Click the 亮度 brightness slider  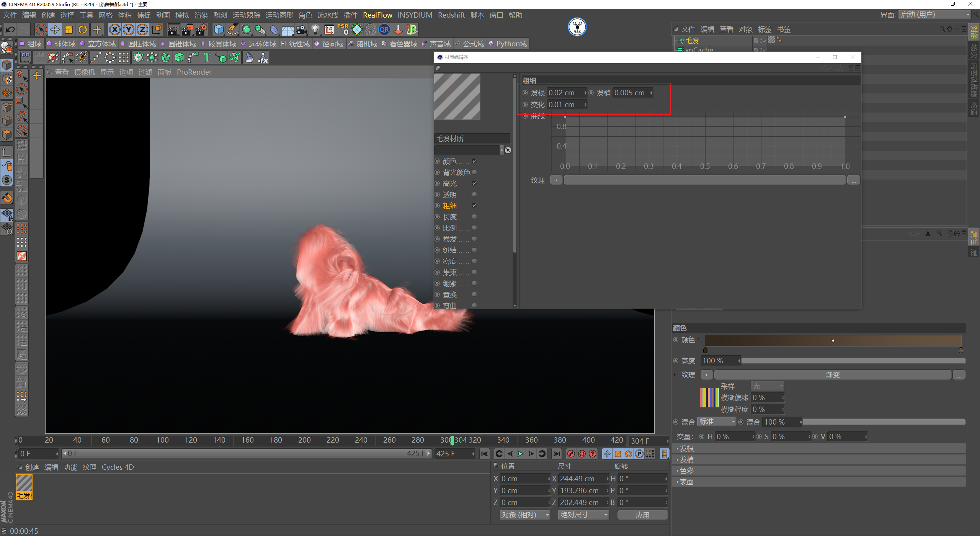tap(853, 361)
